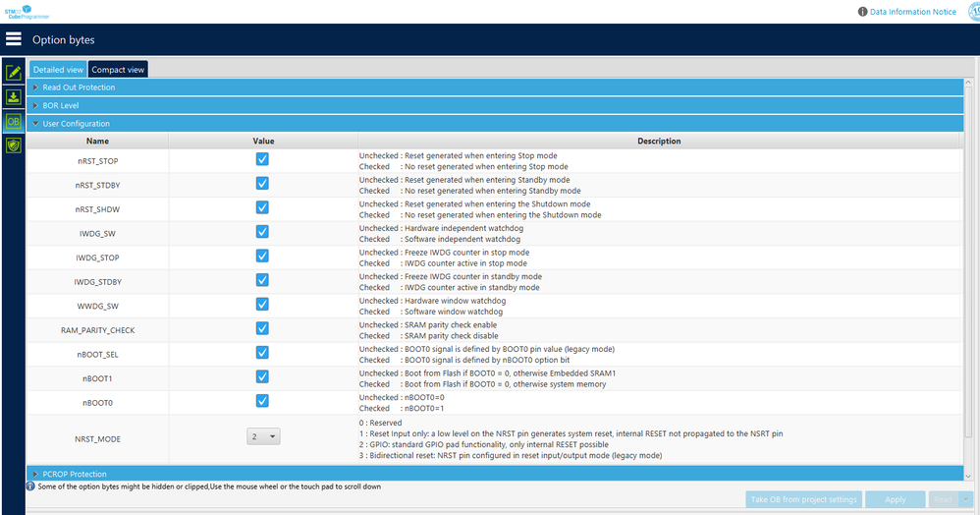980x515 pixels.
Task: Uncheck the WWDG_SW checkbox
Action: 262,304
